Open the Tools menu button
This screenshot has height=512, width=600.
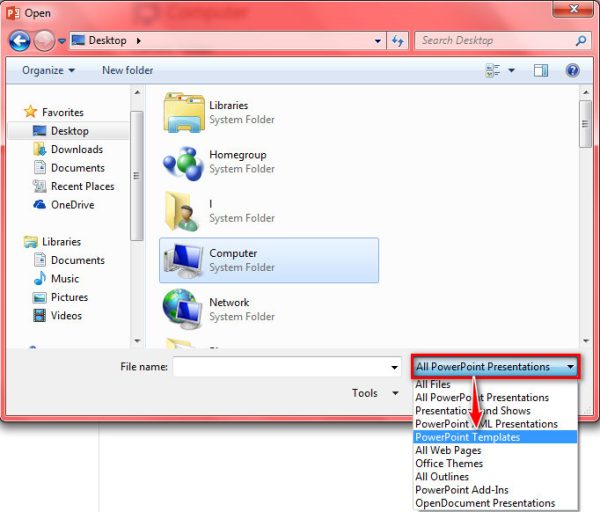(x=365, y=393)
